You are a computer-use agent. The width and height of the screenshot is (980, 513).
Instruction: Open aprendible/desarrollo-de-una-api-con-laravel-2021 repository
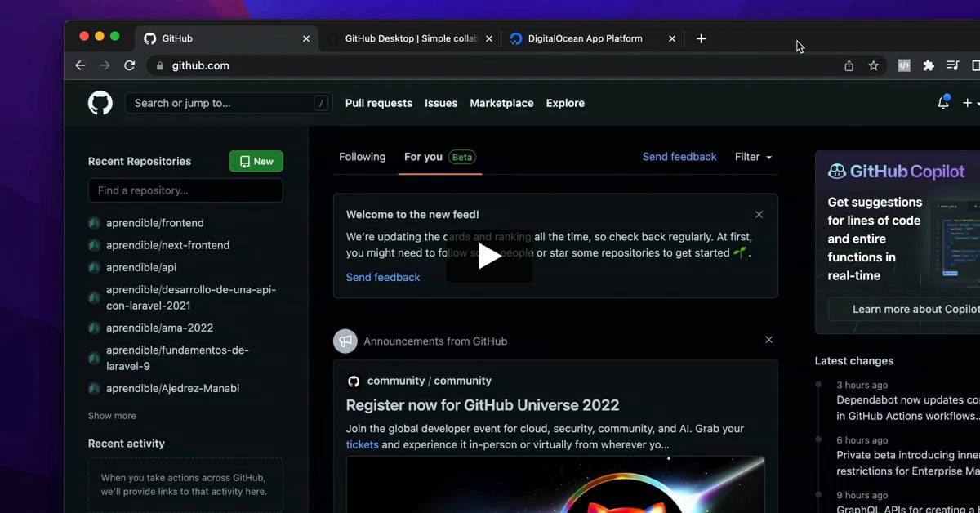(x=191, y=297)
